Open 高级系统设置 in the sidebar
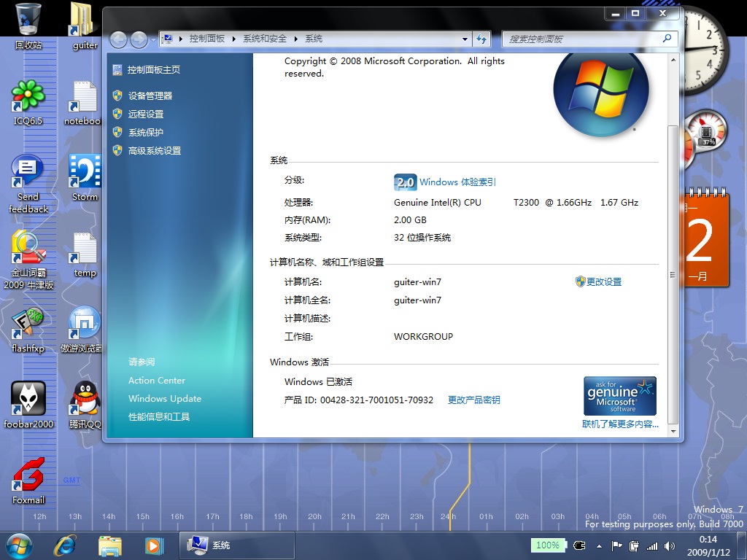The image size is (747, 560). pos(155,151)
